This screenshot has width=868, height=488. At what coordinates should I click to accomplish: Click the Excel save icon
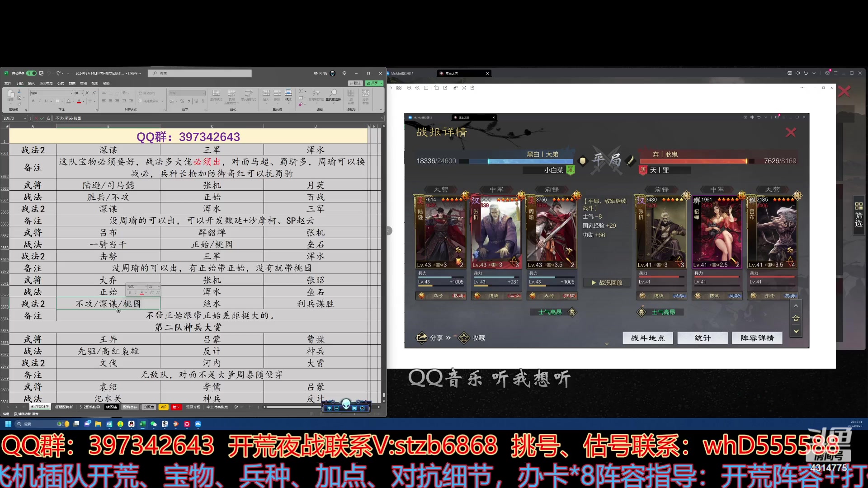42,73
